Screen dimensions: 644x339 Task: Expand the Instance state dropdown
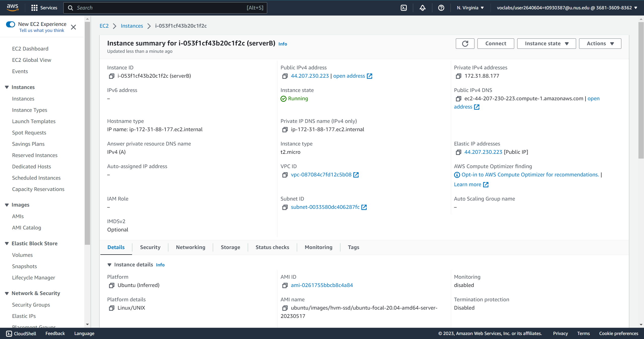[546, 43]
